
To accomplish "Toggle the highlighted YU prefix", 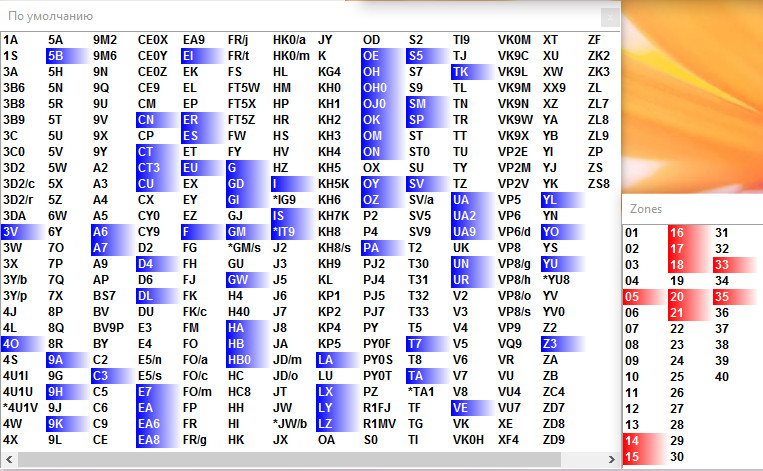I will coord(550,263).
